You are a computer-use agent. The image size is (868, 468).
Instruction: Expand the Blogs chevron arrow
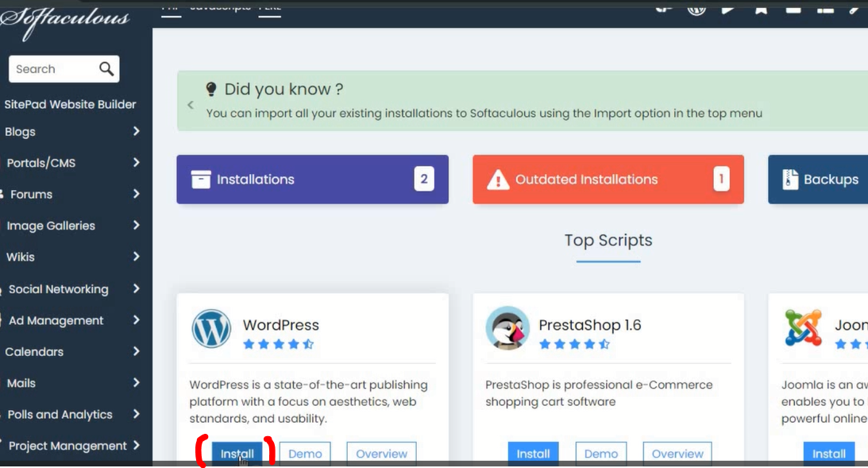(136, 131)
